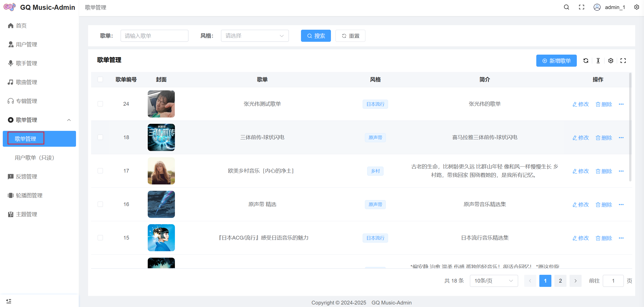Open the settings gear in top header
Image resolution: width=644 pixels, height=307 pixels.
[x=636, y=7]
